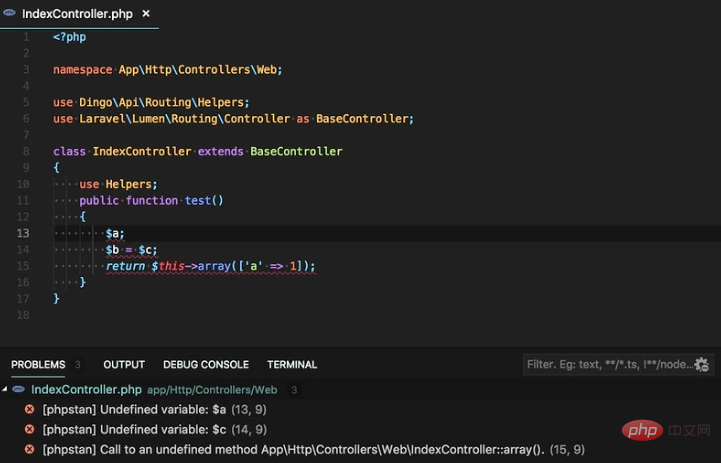This screenshot has width=721, height=463.
Task: Click path 'app/Http/Controllers/Web' in problems panel
Action: click(x=212, y=390)
